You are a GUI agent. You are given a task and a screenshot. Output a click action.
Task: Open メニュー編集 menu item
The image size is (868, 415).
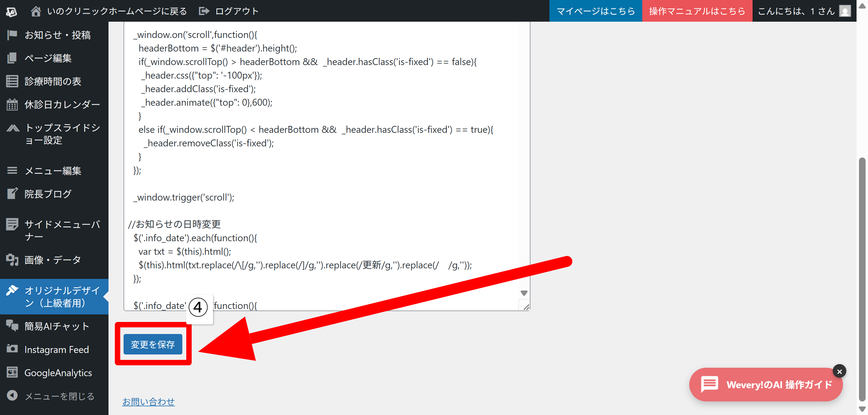click(x=52, y=171)
